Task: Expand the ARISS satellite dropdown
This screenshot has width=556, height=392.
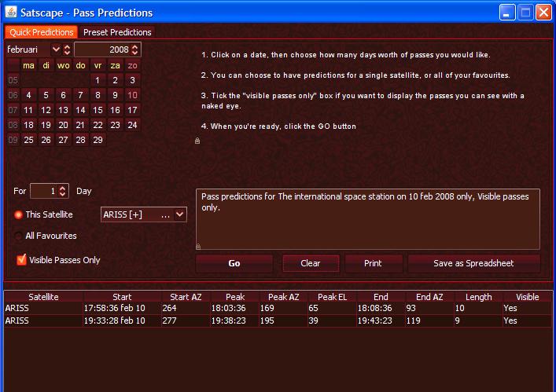Action: (179, 214)
